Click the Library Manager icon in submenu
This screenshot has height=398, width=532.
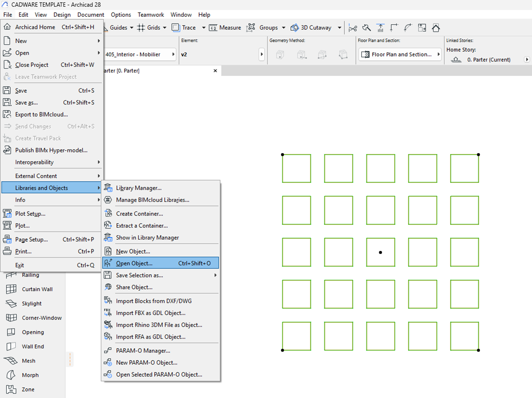[108, 188]
